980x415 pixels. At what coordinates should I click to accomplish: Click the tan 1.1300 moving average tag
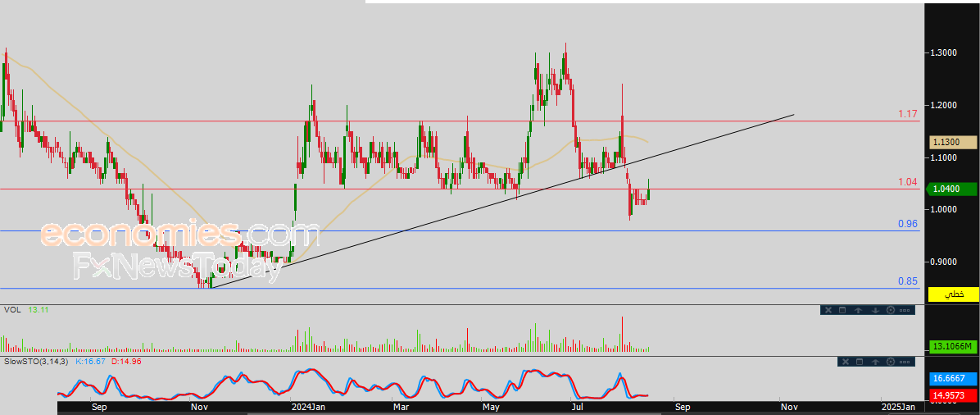pos(954,142)
